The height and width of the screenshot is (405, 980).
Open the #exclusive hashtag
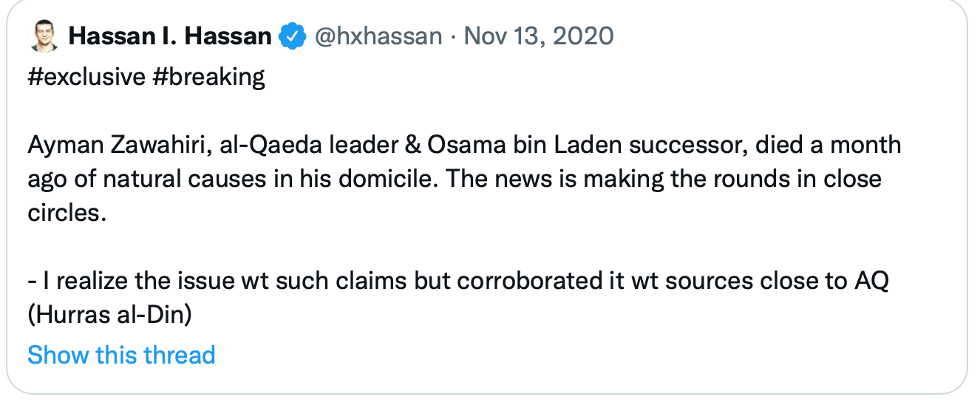(x=86, y=77)
